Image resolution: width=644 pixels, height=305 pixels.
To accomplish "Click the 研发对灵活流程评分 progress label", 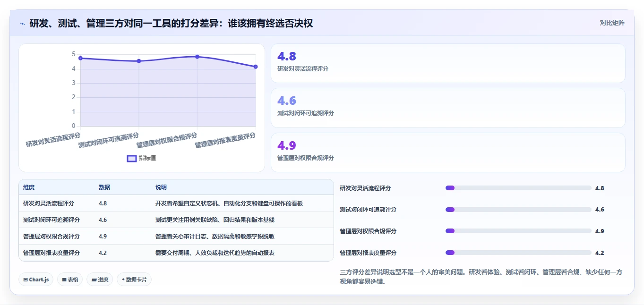I will [x=365, y=188].
